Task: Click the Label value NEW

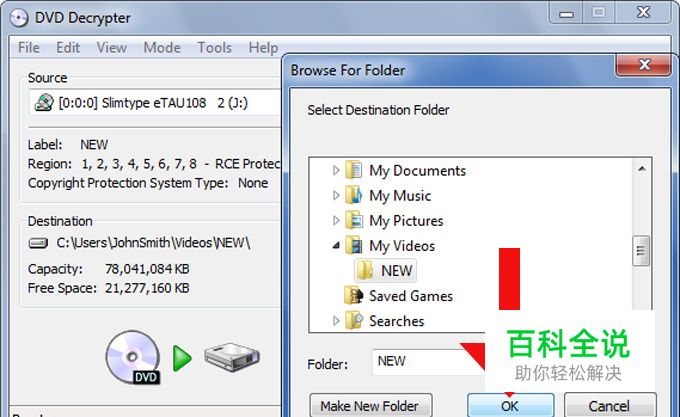Action: point(94,144)
